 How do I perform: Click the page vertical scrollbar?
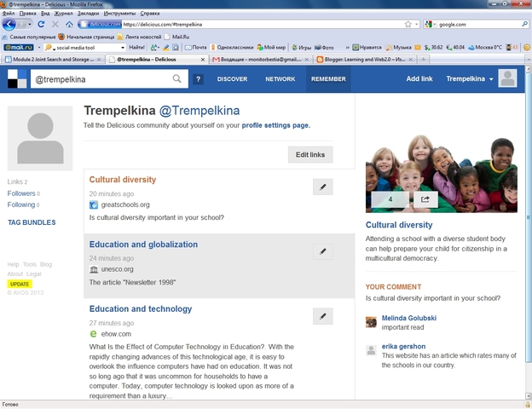click(x=528, y=217)
